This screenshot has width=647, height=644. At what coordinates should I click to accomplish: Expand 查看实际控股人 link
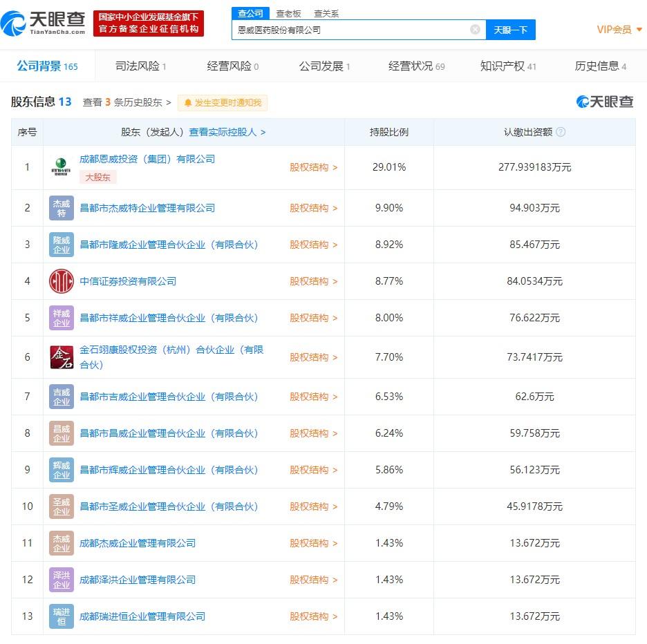point(227,132)
